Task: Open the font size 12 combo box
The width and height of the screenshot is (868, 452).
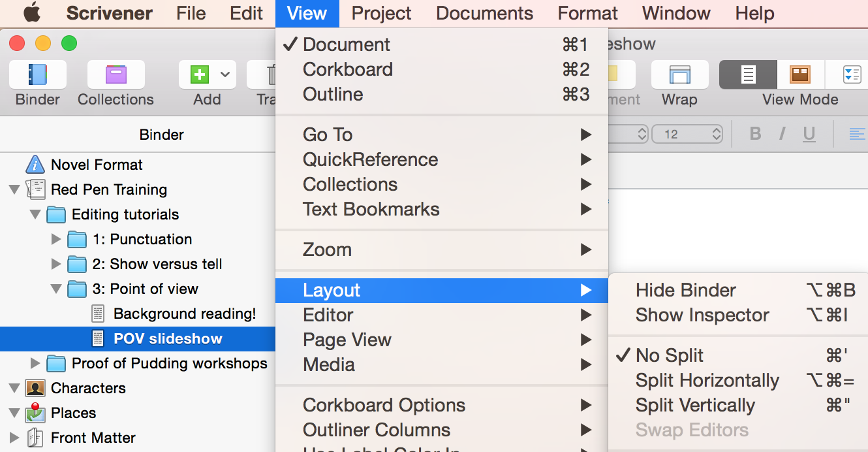Action: 687,135
